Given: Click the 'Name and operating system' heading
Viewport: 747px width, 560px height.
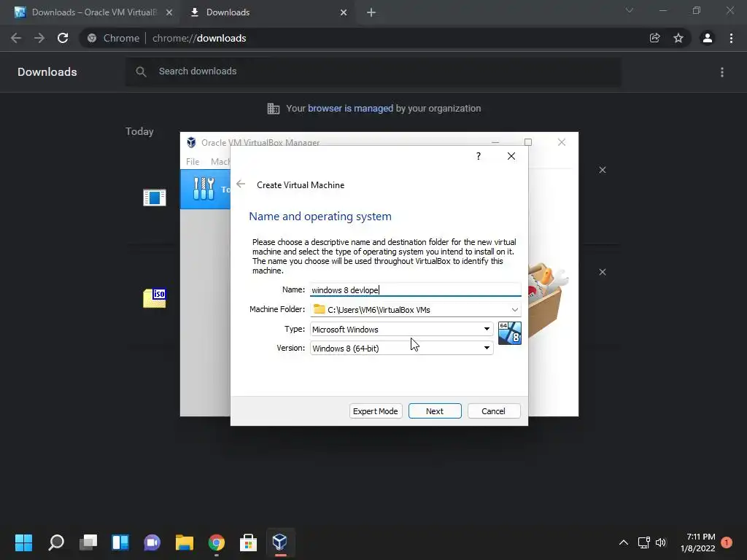Looking at the screenshot, I should pos(320,216).
